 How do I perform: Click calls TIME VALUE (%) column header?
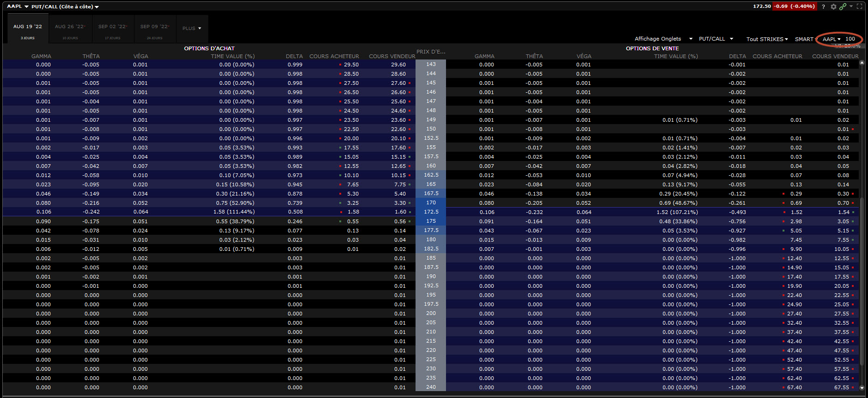tap(233, 56)
